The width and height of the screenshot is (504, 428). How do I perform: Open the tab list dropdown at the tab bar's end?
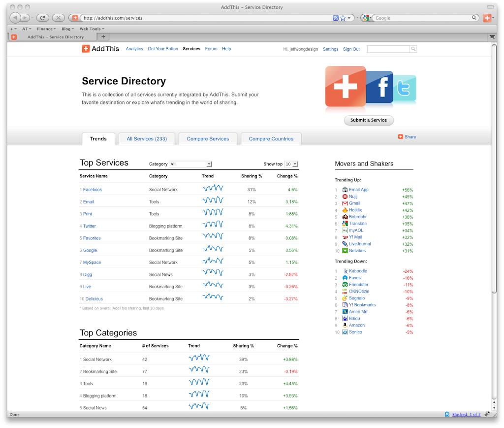[x=492, y=37]
